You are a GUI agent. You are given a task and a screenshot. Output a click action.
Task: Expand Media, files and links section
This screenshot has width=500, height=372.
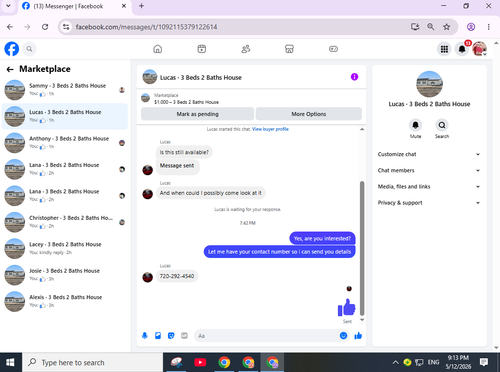(x=429, y=187)
